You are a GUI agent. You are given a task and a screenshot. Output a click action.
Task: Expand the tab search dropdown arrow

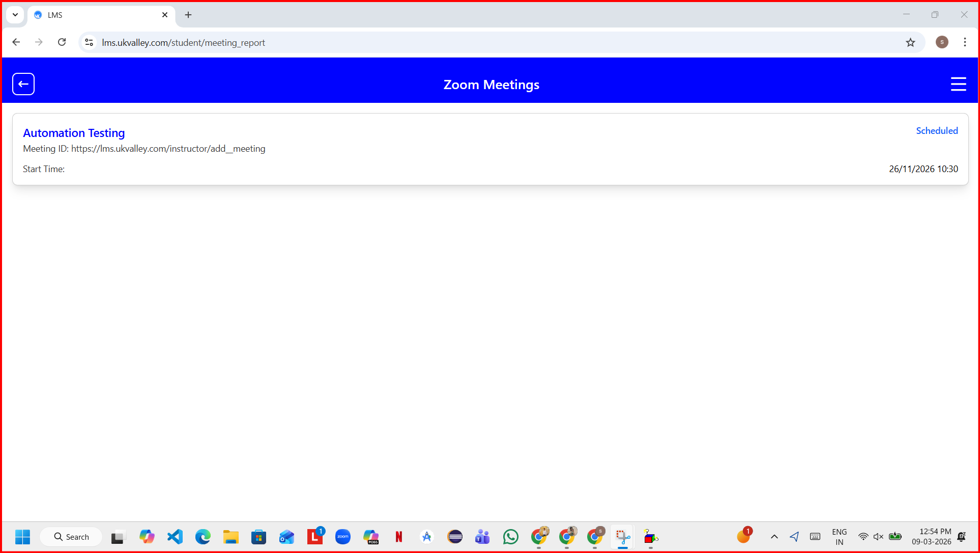[x=15, y=15]
